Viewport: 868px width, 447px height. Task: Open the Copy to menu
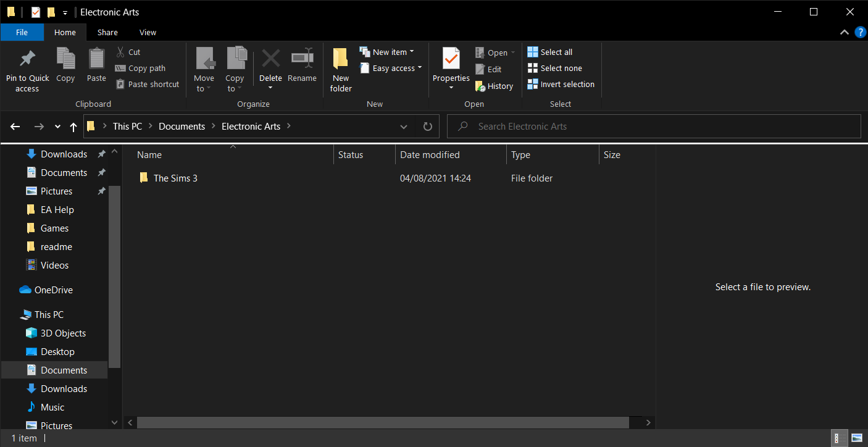(235, 70)
